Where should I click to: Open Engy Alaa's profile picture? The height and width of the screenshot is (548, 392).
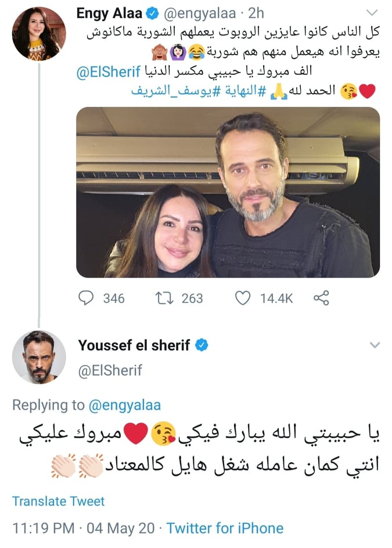pyautogui.click(x=39, y=33)
